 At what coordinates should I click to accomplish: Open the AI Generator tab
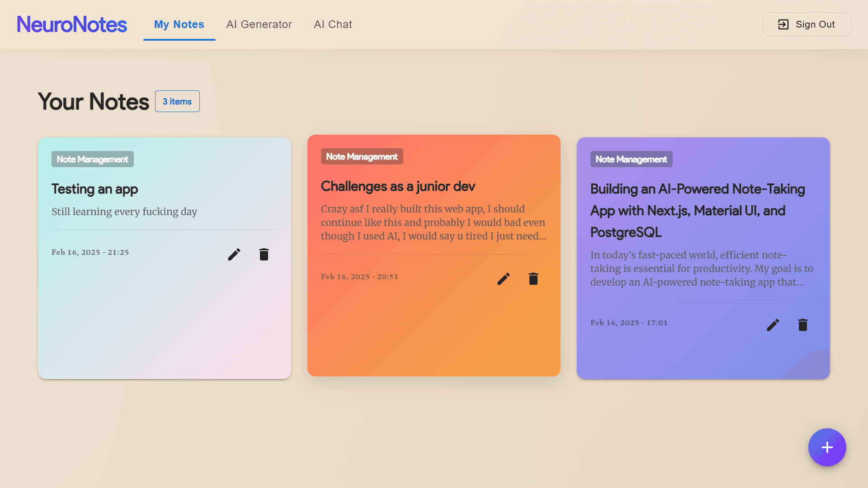coord(259,24)
